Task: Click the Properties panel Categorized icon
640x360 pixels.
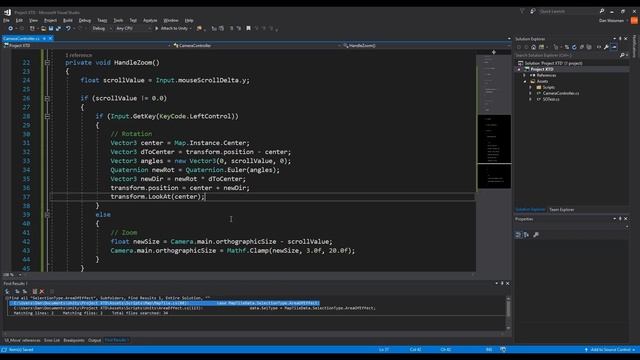Action: point(518,235)
